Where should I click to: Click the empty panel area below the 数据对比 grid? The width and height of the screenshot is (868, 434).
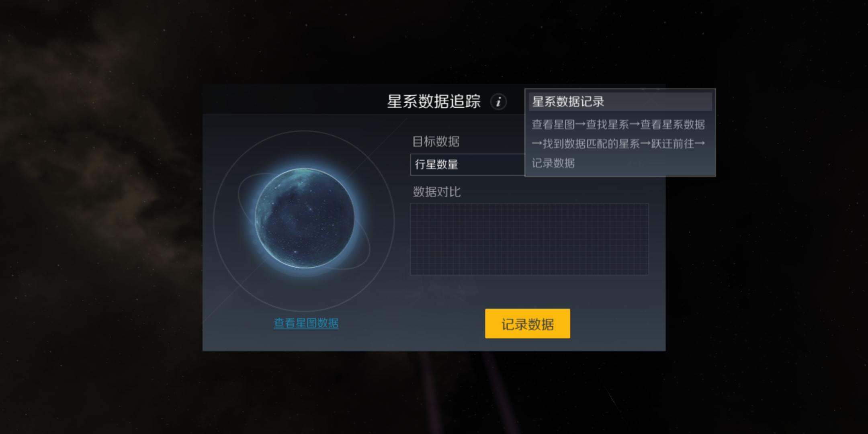click(x=529, y=291)
